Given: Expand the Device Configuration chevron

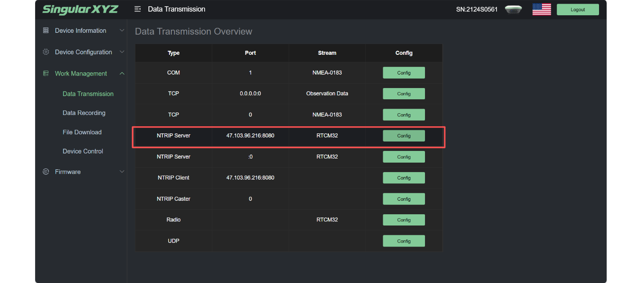Looking at the screenshot, I should [122, 52].
